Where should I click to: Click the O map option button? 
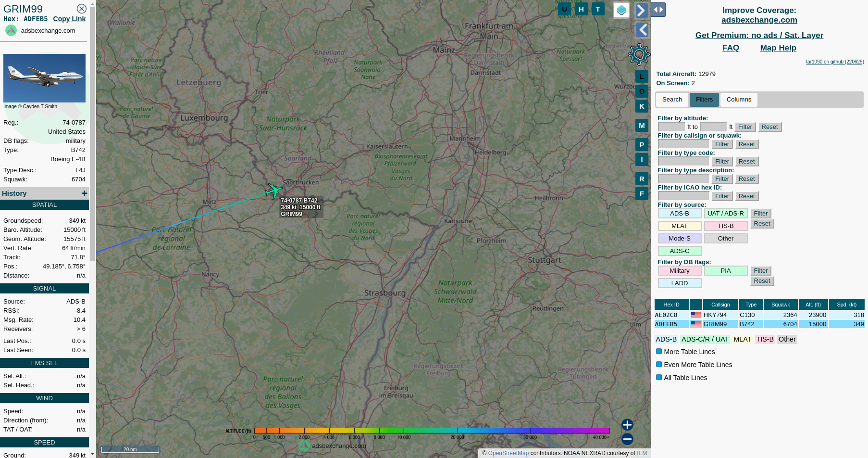(x=642, y=91)
